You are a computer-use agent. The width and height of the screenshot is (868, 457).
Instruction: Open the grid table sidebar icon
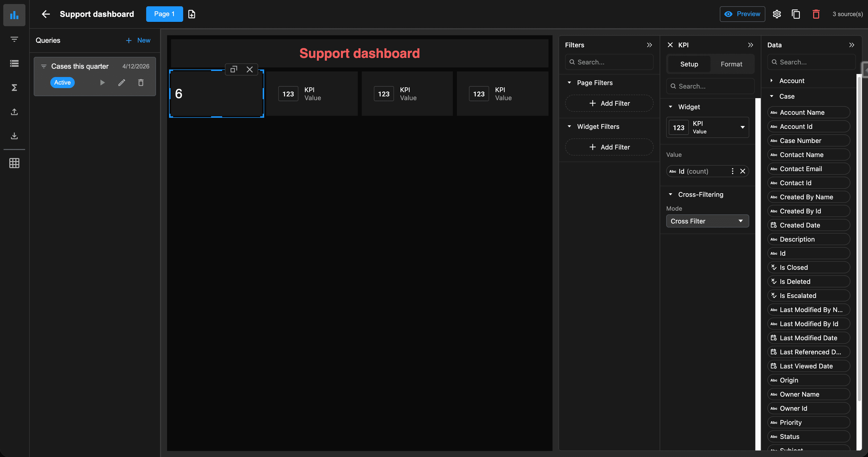(x=14, y=163)
